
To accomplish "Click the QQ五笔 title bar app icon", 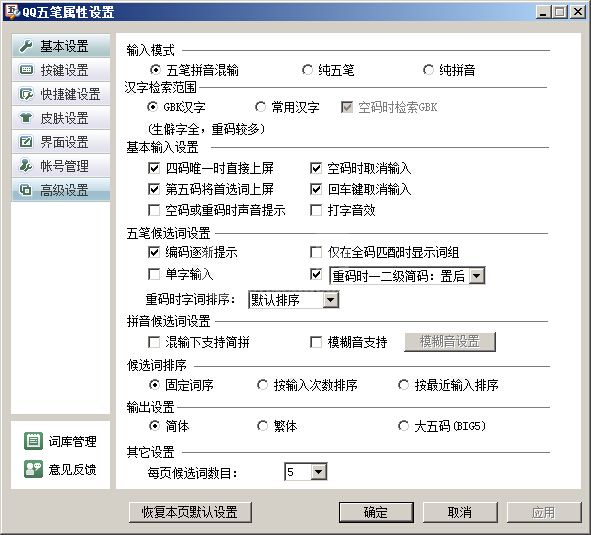I will [x=12, y=11].
